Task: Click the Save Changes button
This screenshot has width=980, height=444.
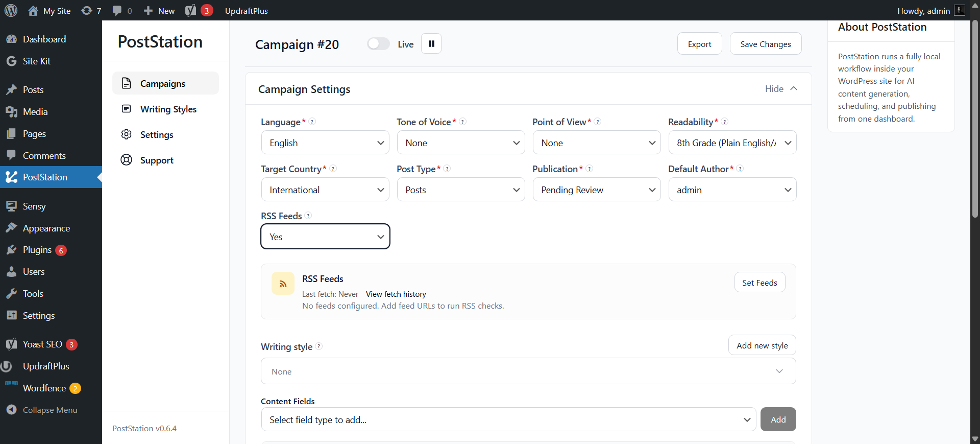Action: (766, 44)
